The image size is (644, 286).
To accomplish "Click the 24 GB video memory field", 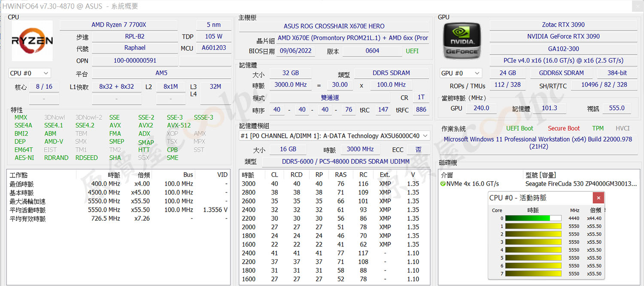I will tap(508, 73).
